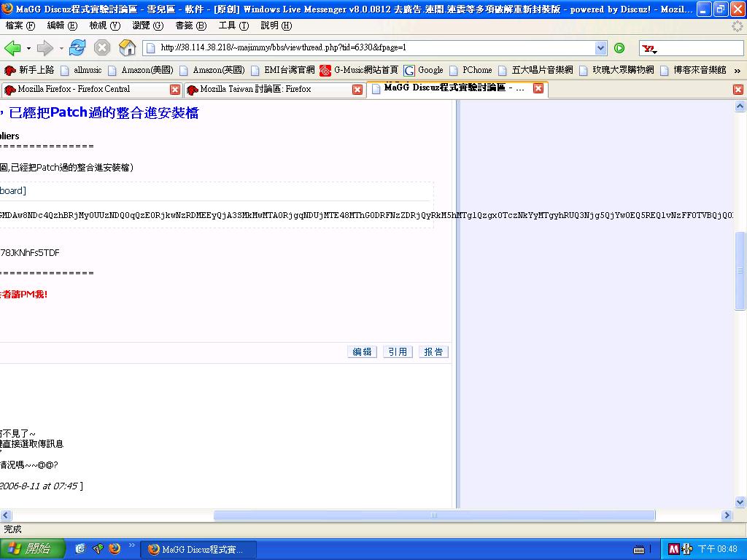Click in the search box field
Viewport: 747px width, 560px height.
click(x=701, y=47)
